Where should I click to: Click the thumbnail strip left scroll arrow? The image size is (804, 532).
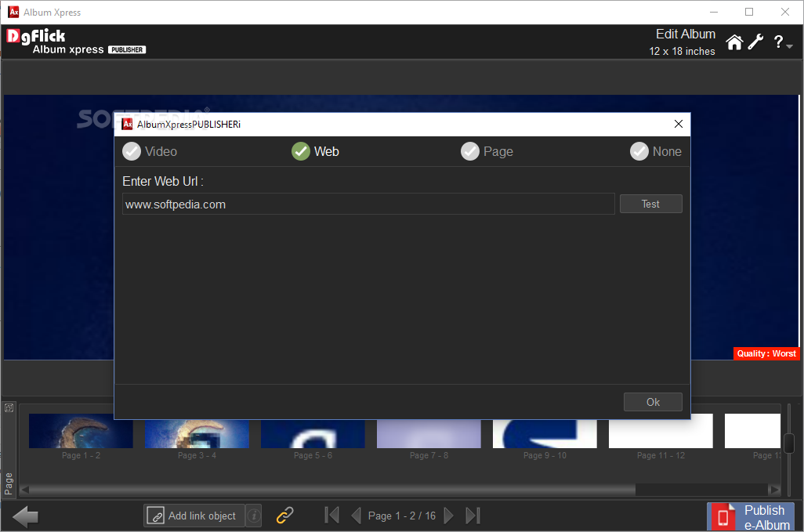(x=24, y=490)
